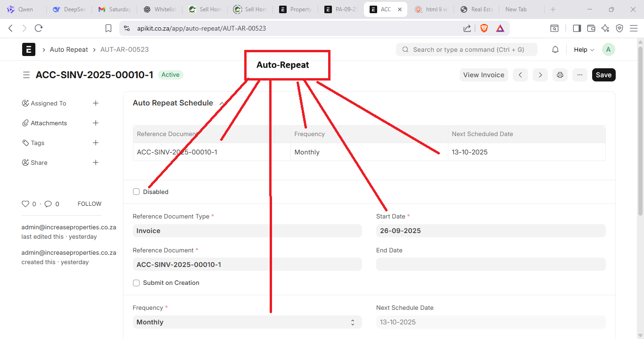Enable Submit on Creation checkbox
644x339 pixels.
136,283
